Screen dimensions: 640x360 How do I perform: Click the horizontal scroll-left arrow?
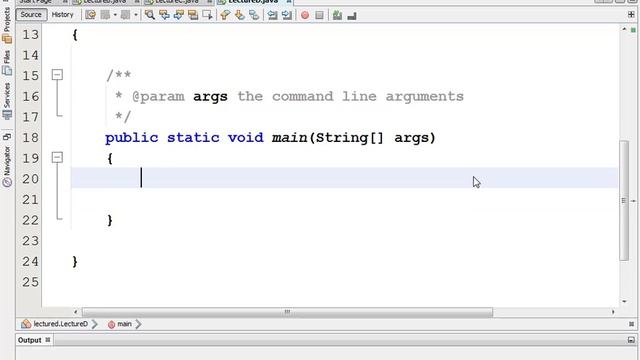(76, 312)
